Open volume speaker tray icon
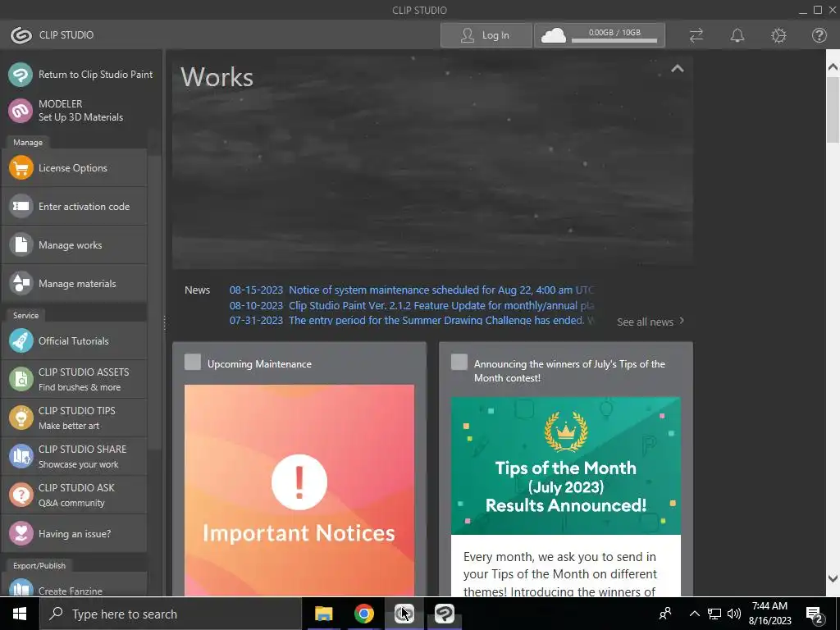Viewport: 840px width, 630px height. pyautogui.click(x=734, y=614)
